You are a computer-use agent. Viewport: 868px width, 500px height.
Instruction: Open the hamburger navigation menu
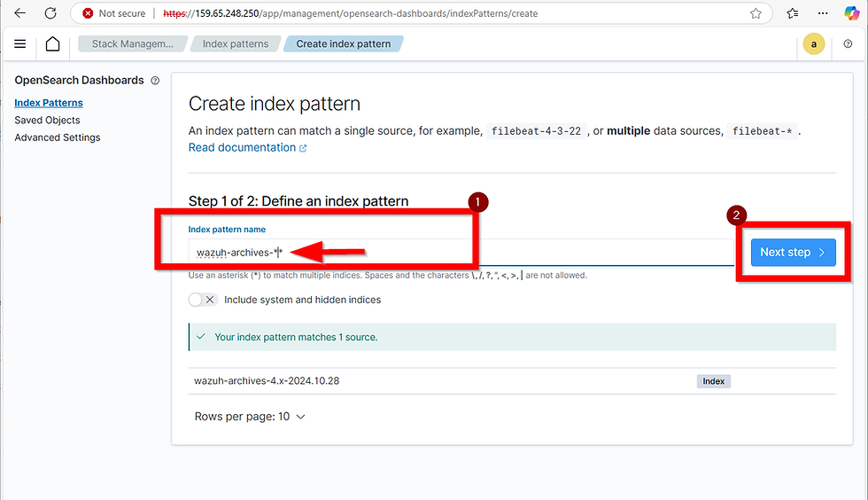[x=19, y=43]
